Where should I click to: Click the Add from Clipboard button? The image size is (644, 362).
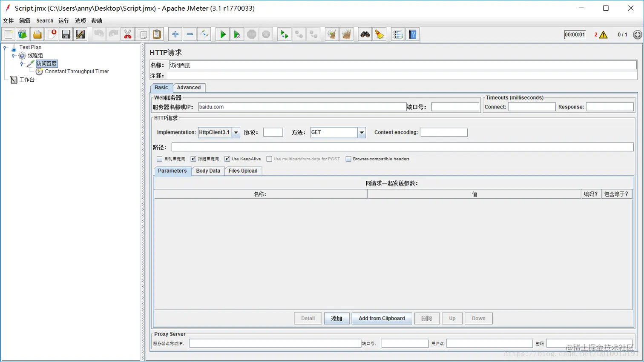point(382,319)
